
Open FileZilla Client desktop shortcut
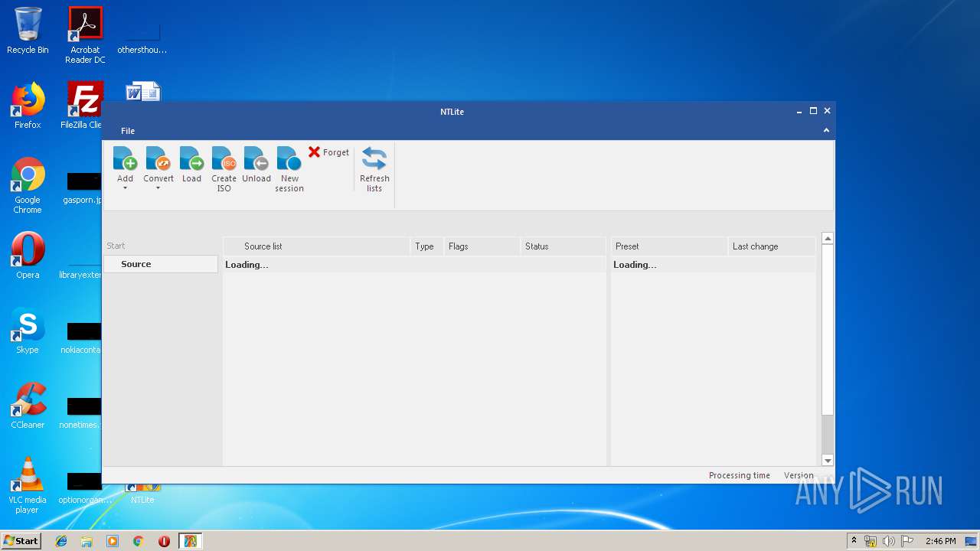[83, 106]
